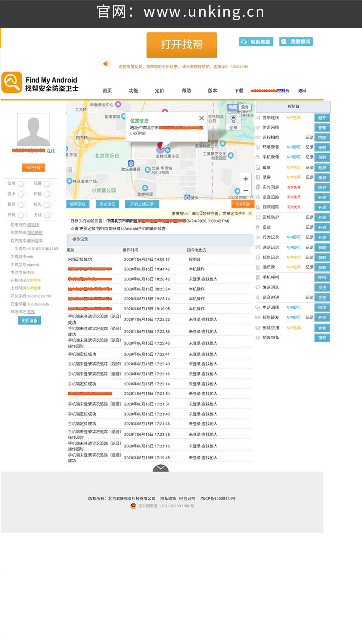Toggle the 低电 switch
Viewport: 362px width, 644px height.
click(22, 184)
